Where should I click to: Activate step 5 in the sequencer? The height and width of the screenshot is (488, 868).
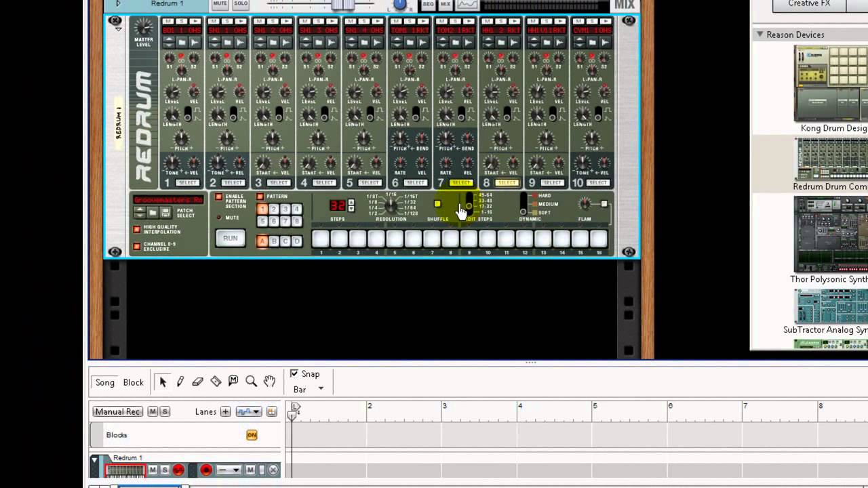tap(395, 239)
